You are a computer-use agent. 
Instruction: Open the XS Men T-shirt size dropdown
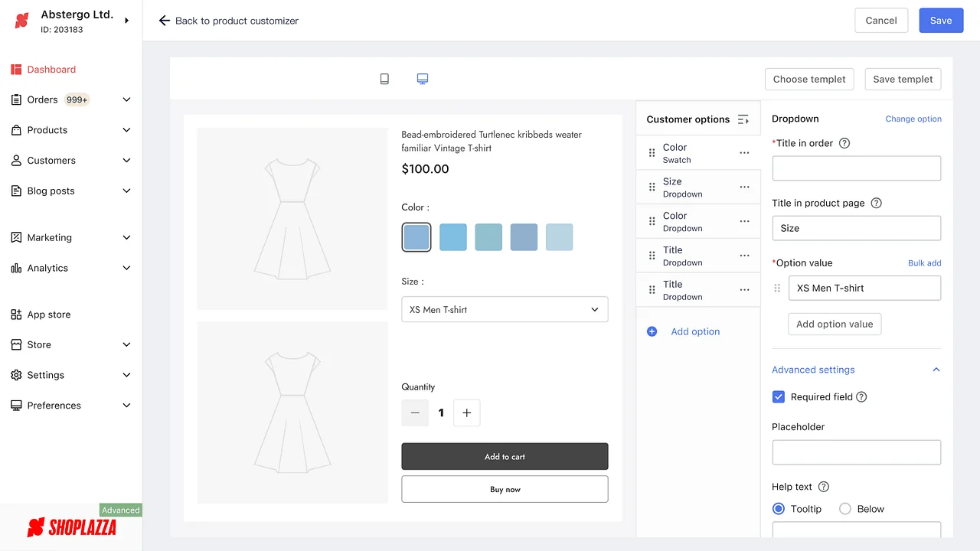(505, 309)
